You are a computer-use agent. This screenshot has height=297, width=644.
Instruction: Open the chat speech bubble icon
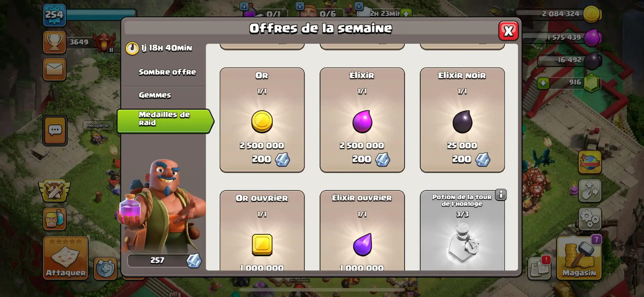click(x=55, y=131)
